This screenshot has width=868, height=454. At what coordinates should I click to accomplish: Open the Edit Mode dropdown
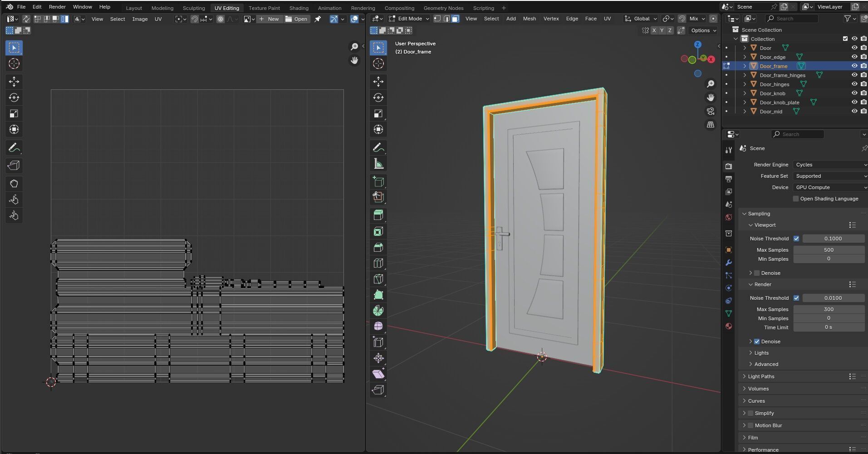(x=409, y=19)
